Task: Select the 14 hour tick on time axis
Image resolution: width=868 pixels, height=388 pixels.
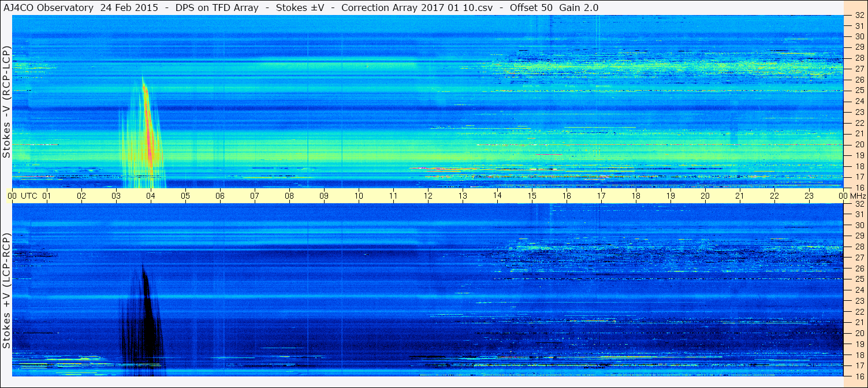Action: click(x=497, y=196)
